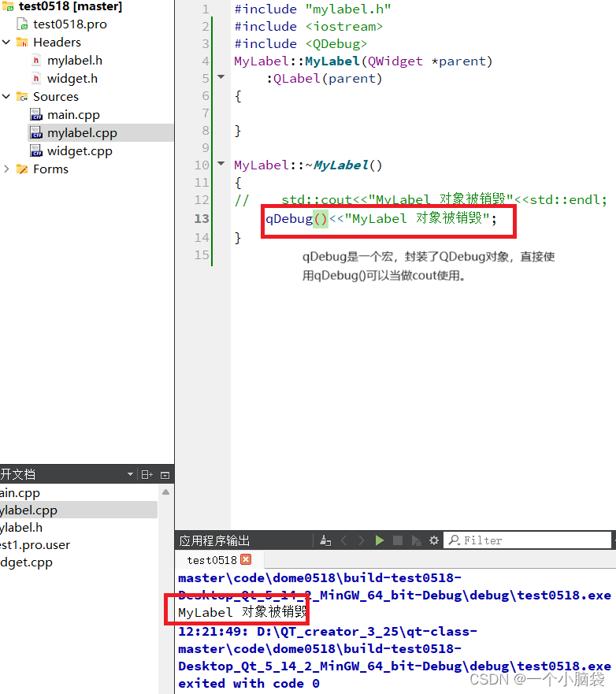This screenshot has width=616, height=694.
Task: Close the open documents pane with the box icon
Action: (x=165, y=475)
